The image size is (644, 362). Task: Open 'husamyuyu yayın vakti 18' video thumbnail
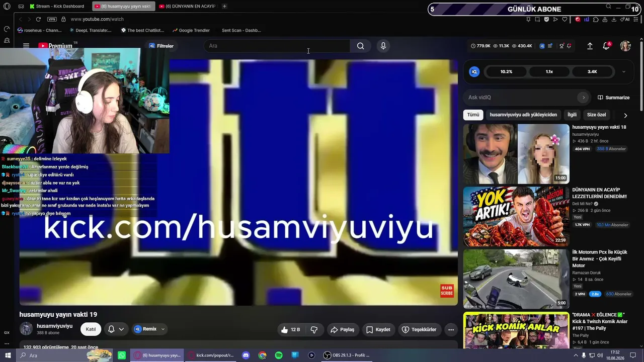click(516, 154)
